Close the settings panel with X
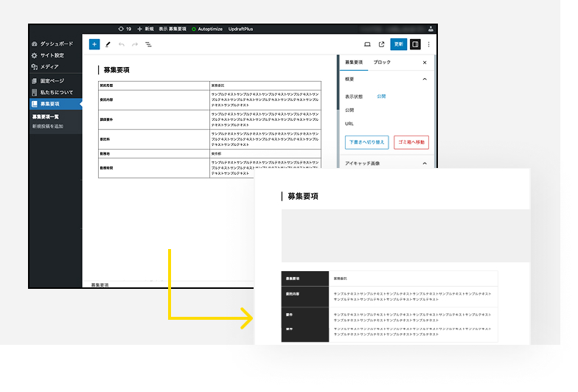The image size is (578, 392). tap(425, 62)
